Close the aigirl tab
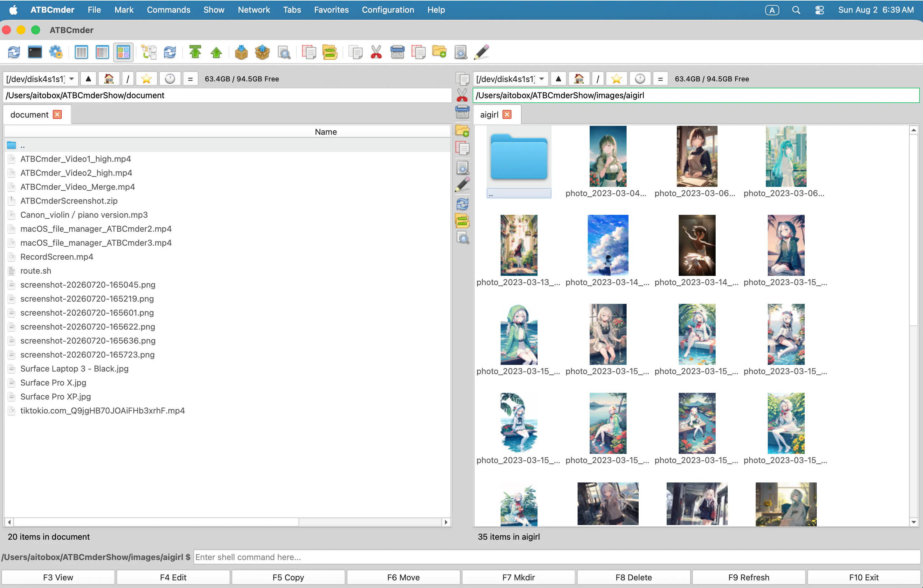The image size is (923, 588). point(507,114)
